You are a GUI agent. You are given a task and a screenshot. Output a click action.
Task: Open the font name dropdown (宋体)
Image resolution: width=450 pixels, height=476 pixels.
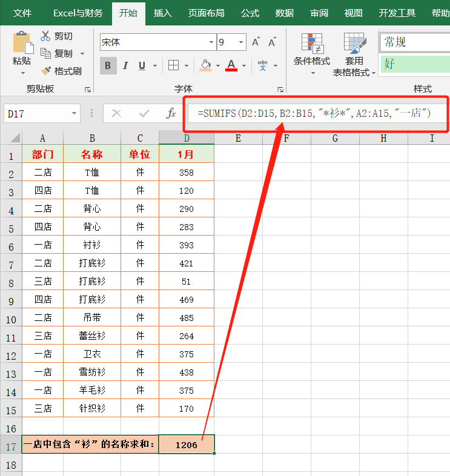coord(211,42)
